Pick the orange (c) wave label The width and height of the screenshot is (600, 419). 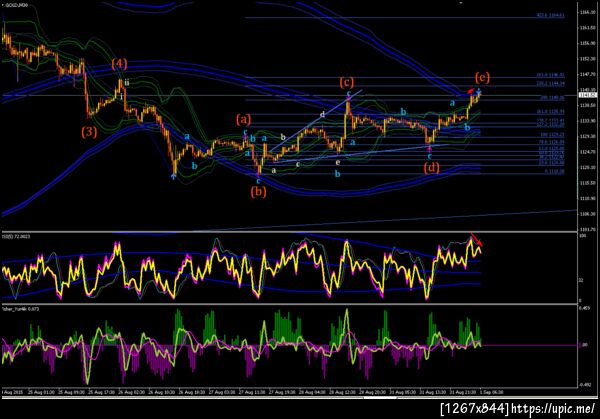coord(347,82)
